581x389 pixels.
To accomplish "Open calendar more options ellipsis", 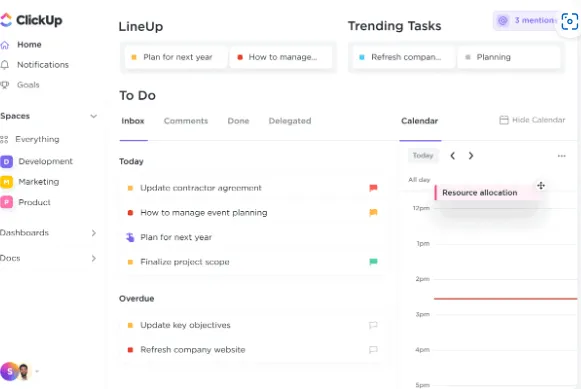I will point(562,156).
